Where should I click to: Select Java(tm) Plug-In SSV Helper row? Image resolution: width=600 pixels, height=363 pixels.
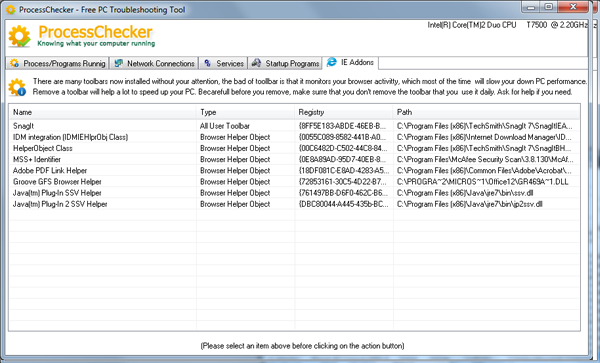294,193
